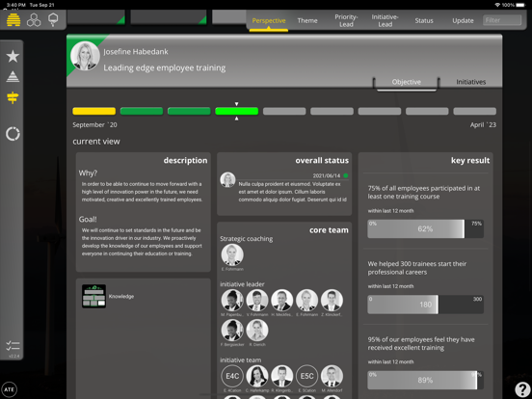Click the Why? description heading

[x=88, y=173]
